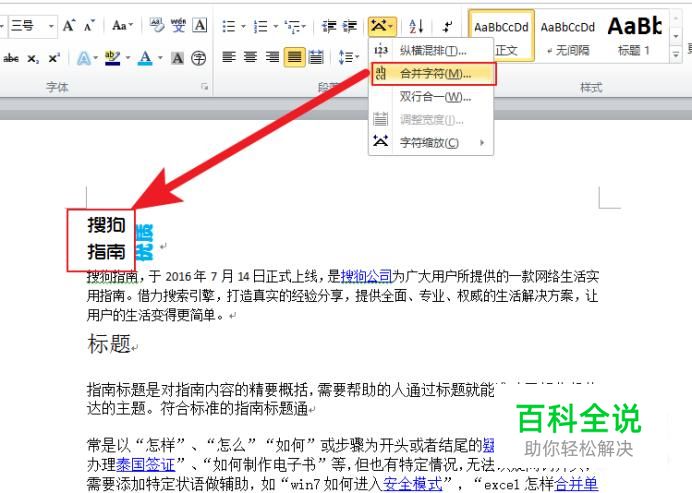Click the Clear Formatting eraser icon

[x=157, y=26]
